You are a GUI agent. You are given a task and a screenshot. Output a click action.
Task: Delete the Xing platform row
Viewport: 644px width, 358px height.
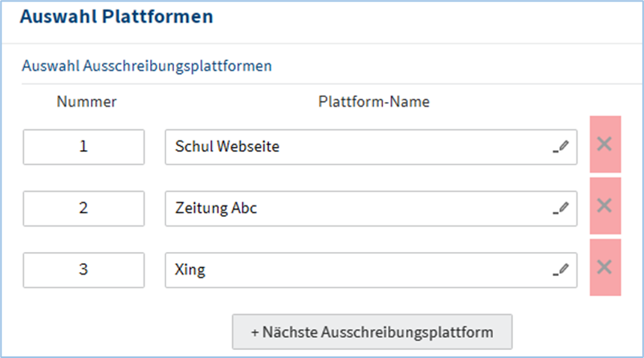pos(605,267)
